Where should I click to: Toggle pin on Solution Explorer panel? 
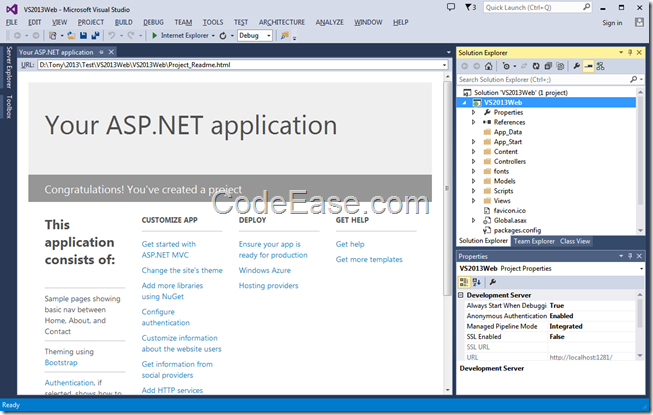point(630,52)
